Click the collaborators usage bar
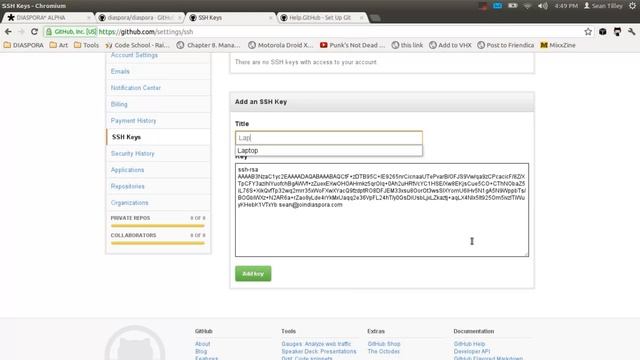The image size is (640, 360). [x=158, y=243]
